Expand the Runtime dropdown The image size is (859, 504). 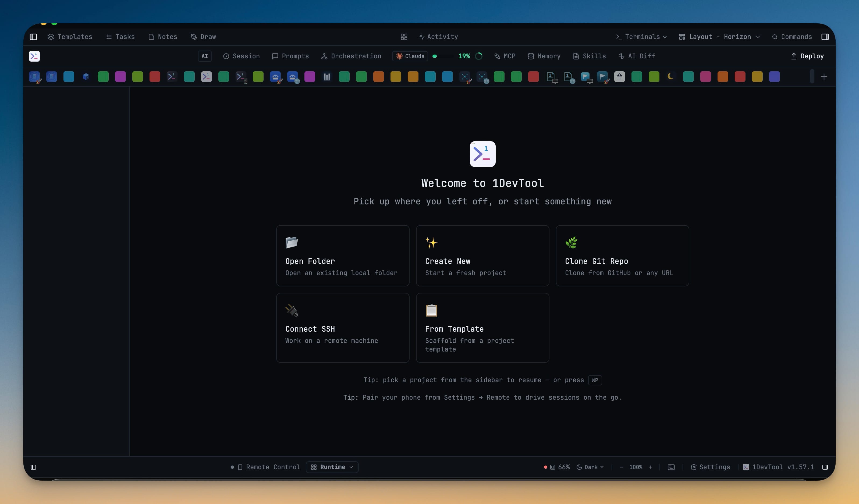pos(332,467)
